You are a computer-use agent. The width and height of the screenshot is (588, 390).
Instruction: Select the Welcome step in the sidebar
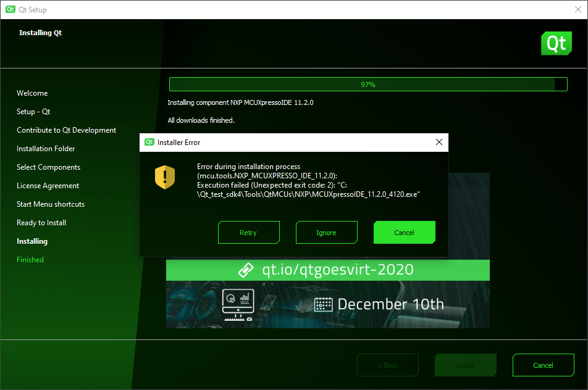32,93
